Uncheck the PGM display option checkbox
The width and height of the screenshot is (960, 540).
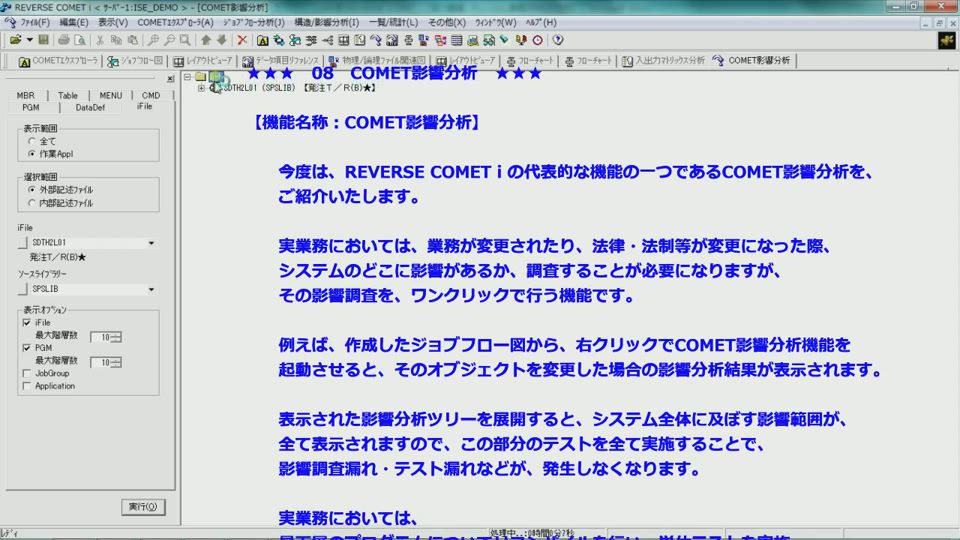click(x=26, y=348)
